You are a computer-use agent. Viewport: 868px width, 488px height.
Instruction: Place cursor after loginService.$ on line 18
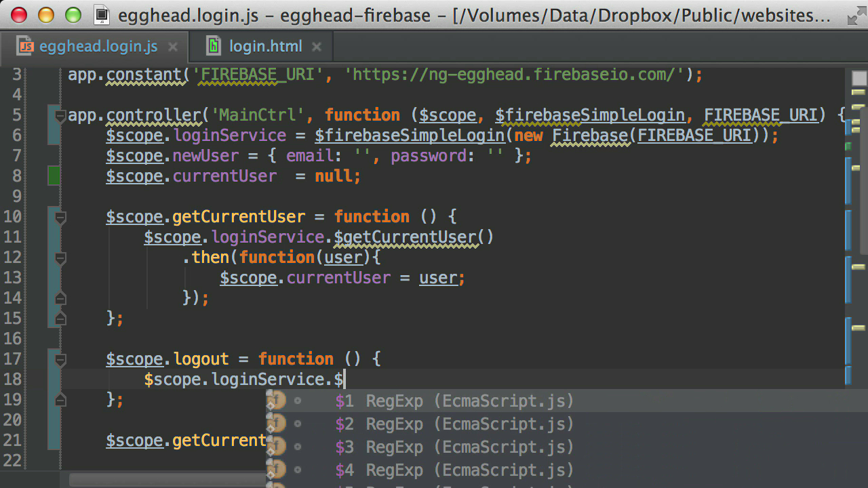[x=346, y=380]
